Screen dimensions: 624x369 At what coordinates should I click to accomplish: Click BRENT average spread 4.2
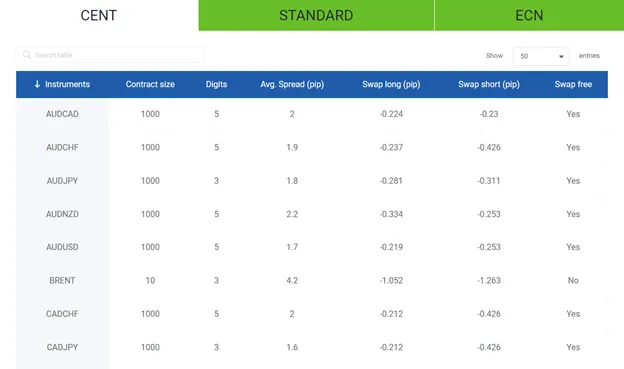pos(292,281)
